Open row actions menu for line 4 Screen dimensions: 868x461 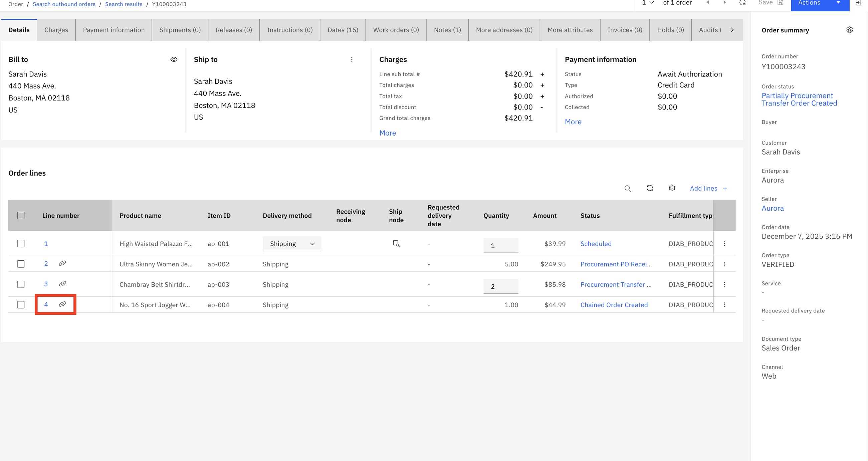point(725,305)
